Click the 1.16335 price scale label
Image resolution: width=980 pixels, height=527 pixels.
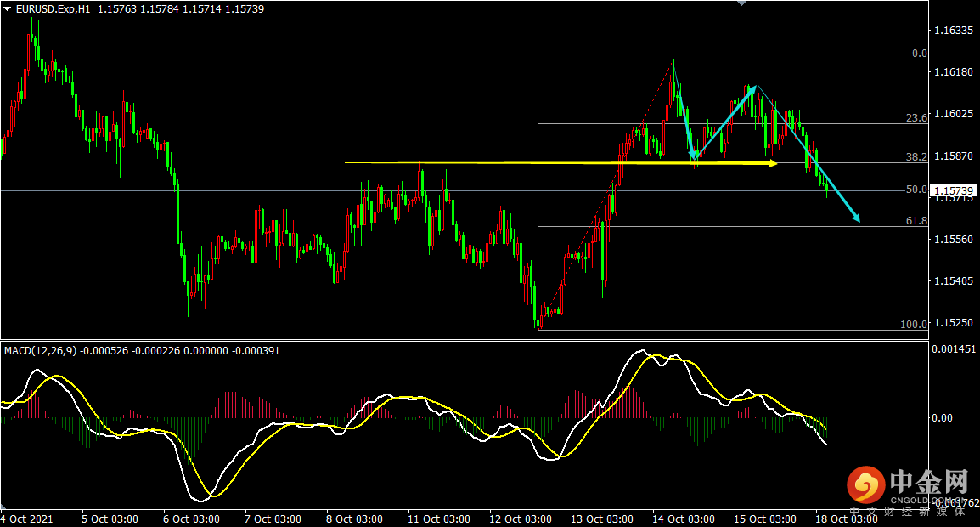953,30
